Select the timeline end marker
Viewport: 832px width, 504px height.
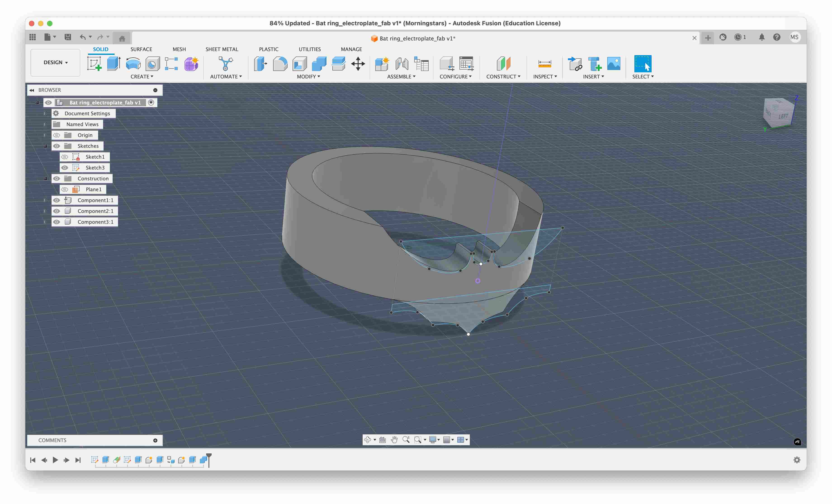(209, 460)
